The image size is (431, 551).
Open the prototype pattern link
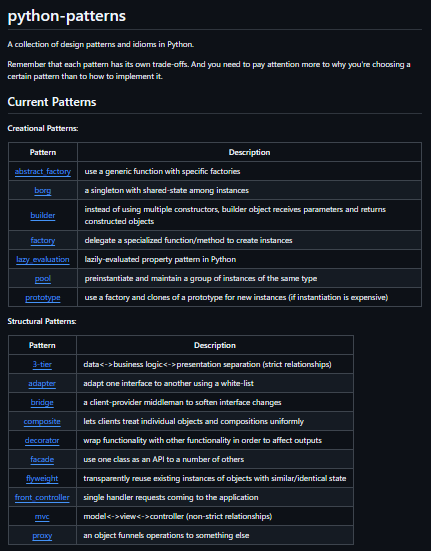(43, 297)
